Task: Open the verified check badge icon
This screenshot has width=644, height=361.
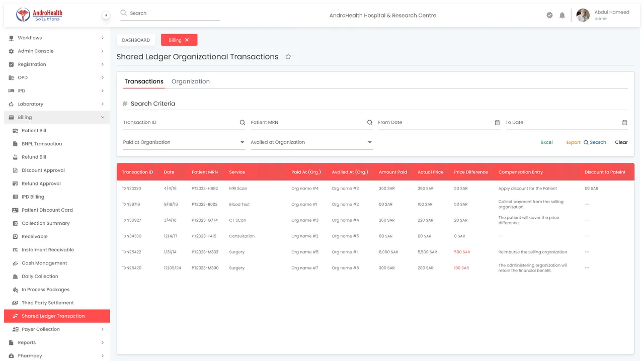Action: pos(549,15)
